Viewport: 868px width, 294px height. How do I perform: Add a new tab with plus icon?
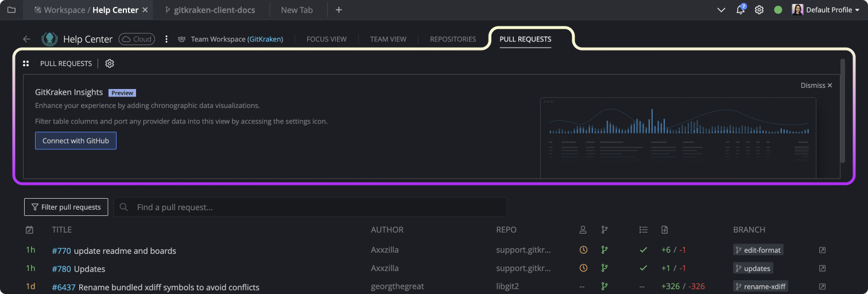click(339, 10)
